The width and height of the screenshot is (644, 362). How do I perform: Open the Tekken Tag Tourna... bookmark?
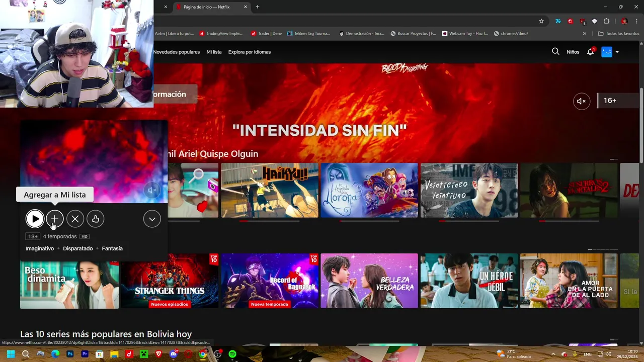tap(308, 34)
